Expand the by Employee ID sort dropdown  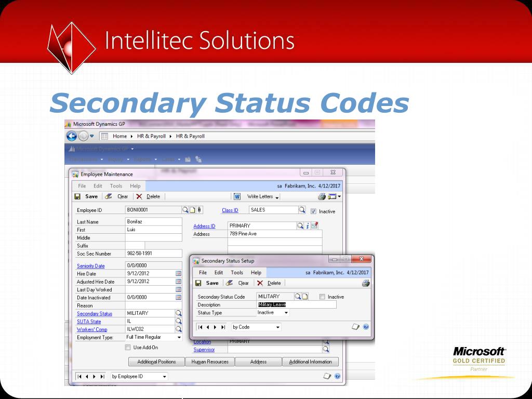point(165,377)
